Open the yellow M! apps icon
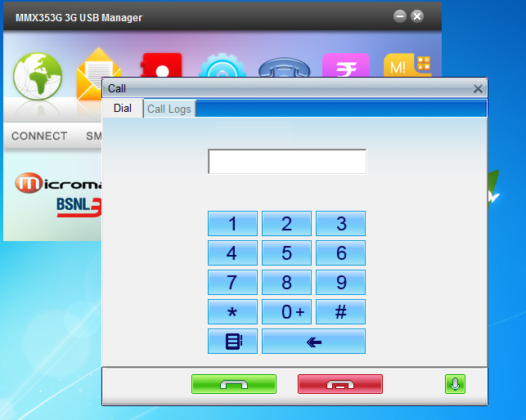The width and height of the screenshot is (526, 420). coord(407,65)
